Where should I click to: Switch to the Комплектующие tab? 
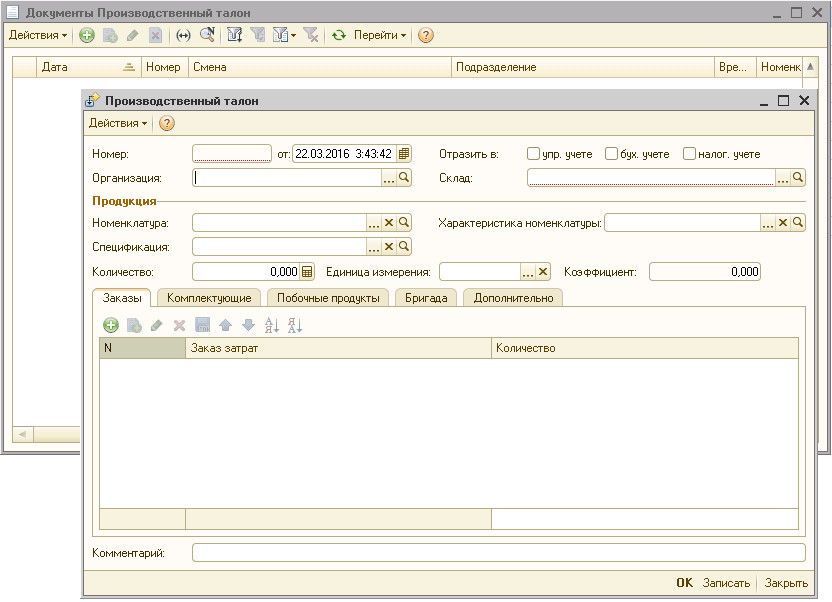click(x=209, y=298)
